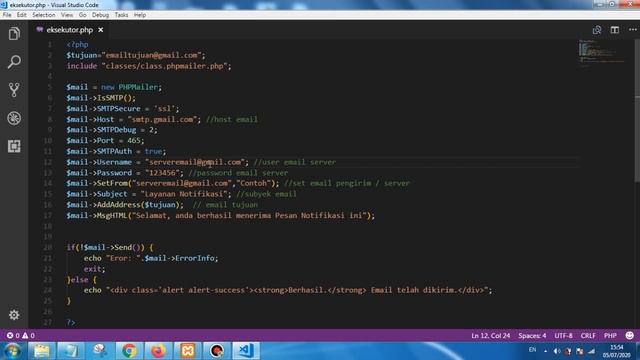Screen dimensions: 640x360
Task: Click "PHPMailer" class name on line 5
Action: point(138,87)
